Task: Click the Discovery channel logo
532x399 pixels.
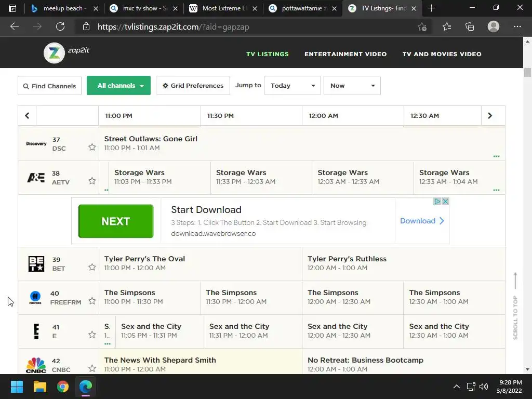Action: [36, 144]
